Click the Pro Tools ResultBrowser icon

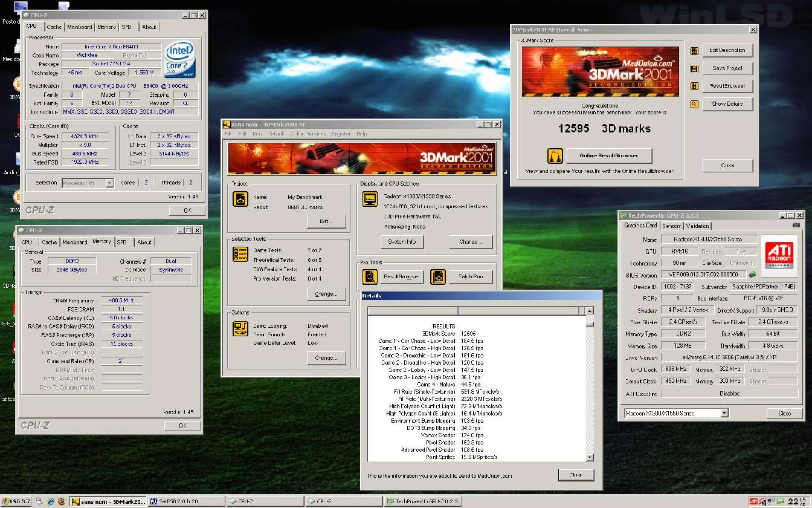(x=370, y=277)
